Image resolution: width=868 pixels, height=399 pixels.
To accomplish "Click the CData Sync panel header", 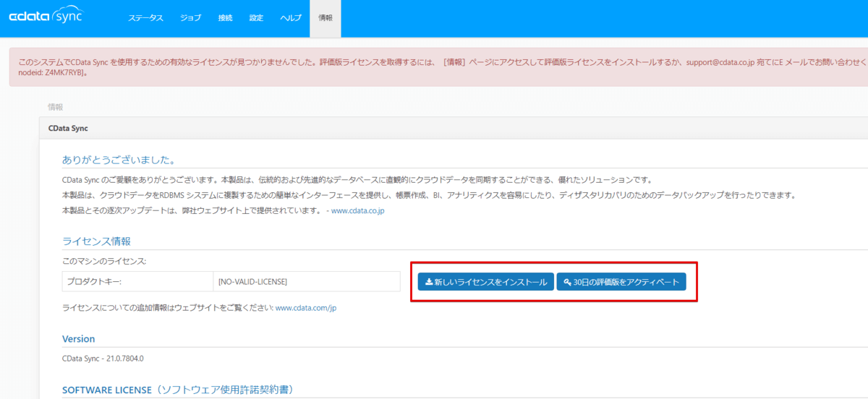I will pyautogui.click(x=454, y=128).
